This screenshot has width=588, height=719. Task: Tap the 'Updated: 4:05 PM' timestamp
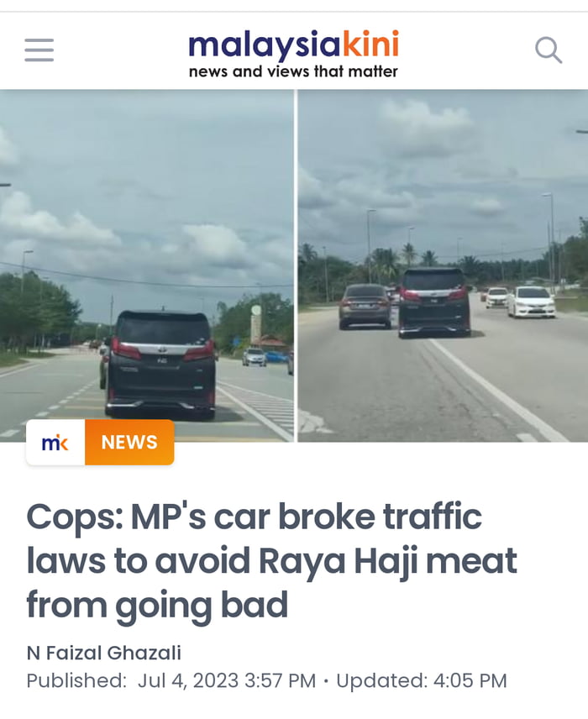tap(422, 680)
